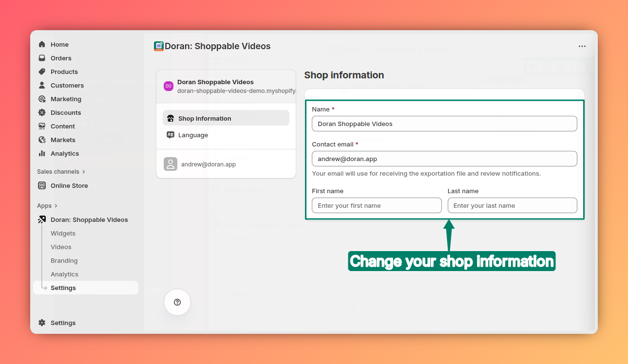
Task: Click the Doran app logo in header
Action: 159,46
